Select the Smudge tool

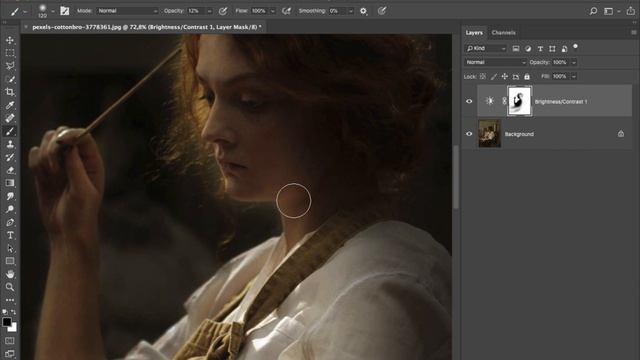tap(10, 196)
